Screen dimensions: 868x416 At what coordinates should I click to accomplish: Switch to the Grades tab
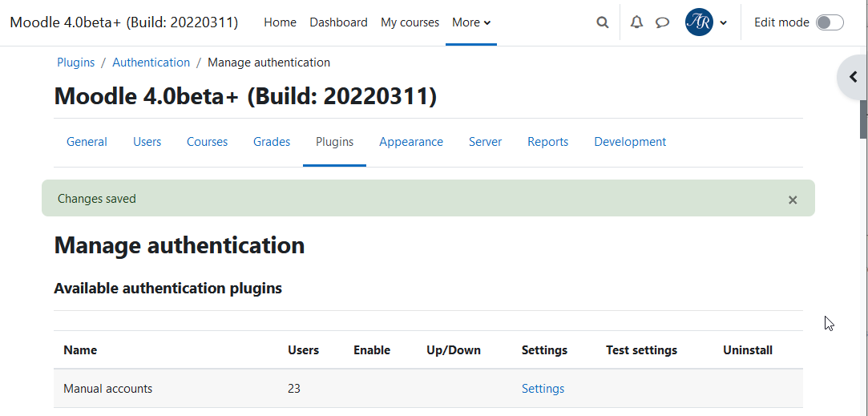click(x=272, y=142)
